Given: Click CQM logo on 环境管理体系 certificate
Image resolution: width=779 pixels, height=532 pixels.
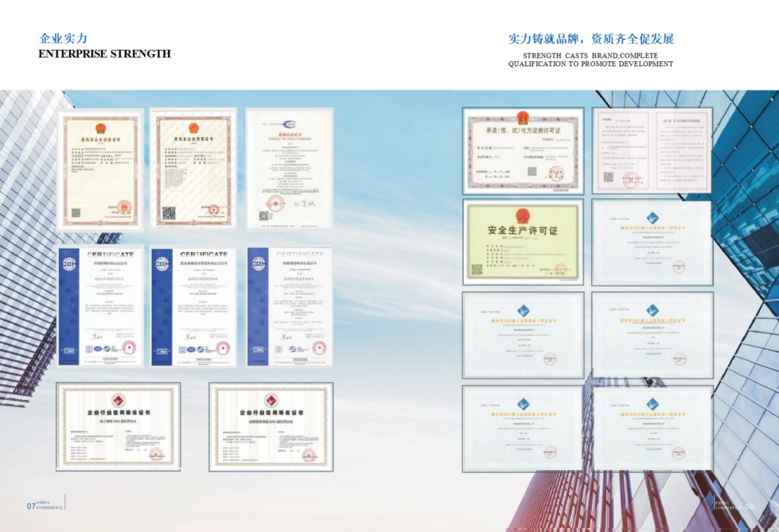Looking at the screenshot, I should point(69,264).
